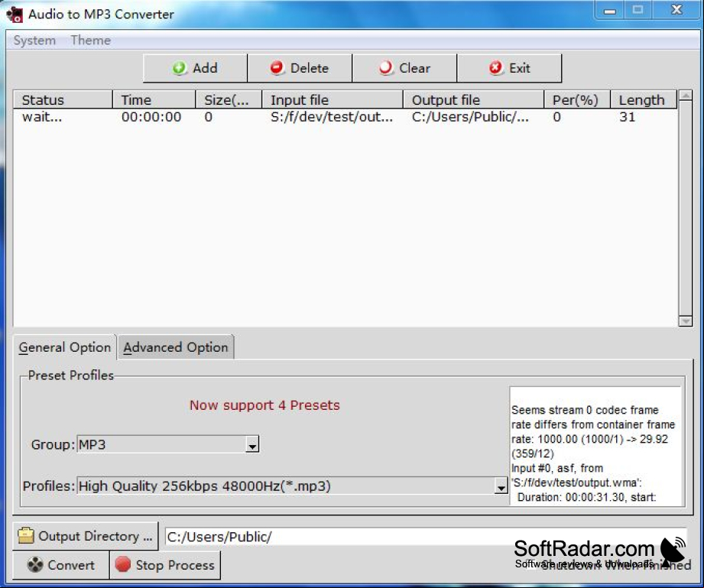Image resolution: width=704 pixels, height=588 pixels.
Task: Click the red stop icon on Stop Process
Action: (x=122, y=564)
